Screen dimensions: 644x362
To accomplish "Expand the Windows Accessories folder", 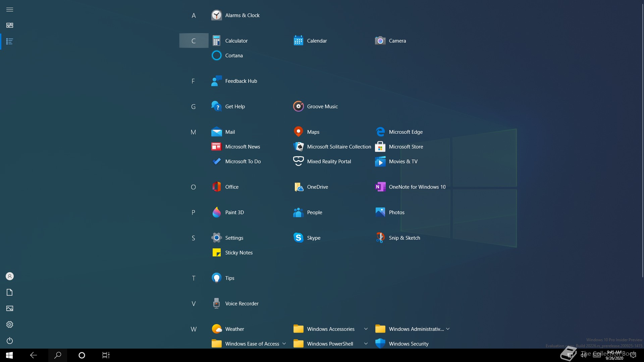I will click(331, 329).
